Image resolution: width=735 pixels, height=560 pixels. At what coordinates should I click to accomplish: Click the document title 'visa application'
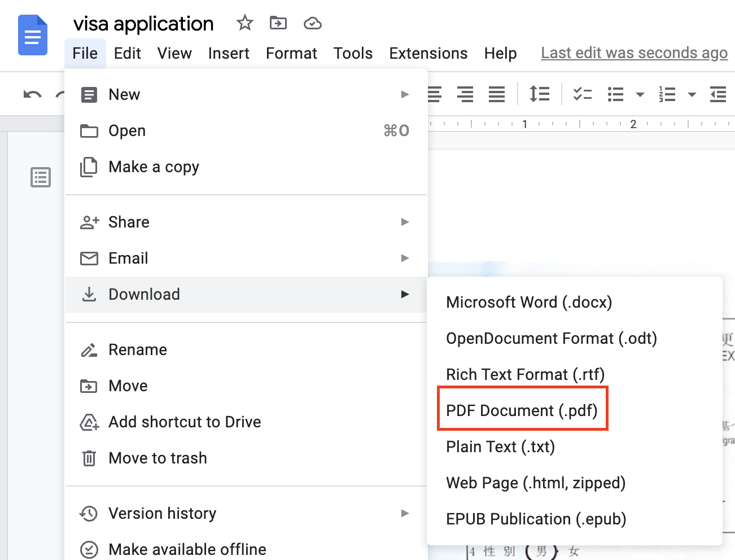click(x=143, y=24)
